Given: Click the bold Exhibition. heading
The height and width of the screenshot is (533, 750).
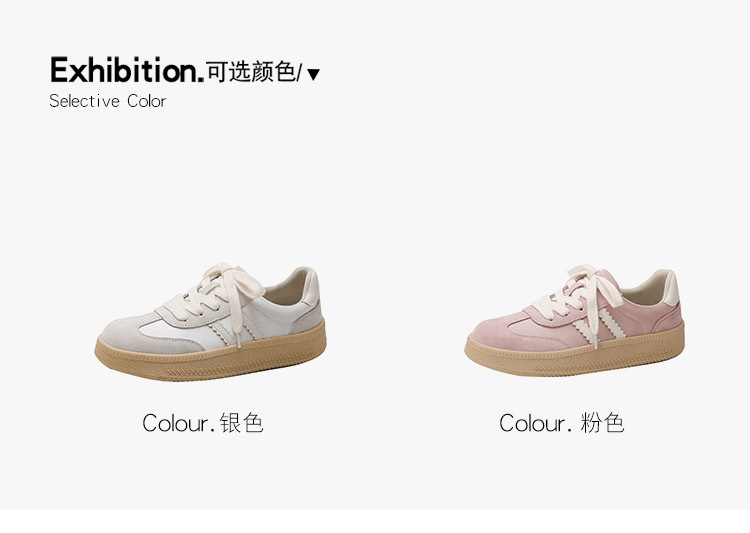Looking at the screenshot, I should coord(127,70).
